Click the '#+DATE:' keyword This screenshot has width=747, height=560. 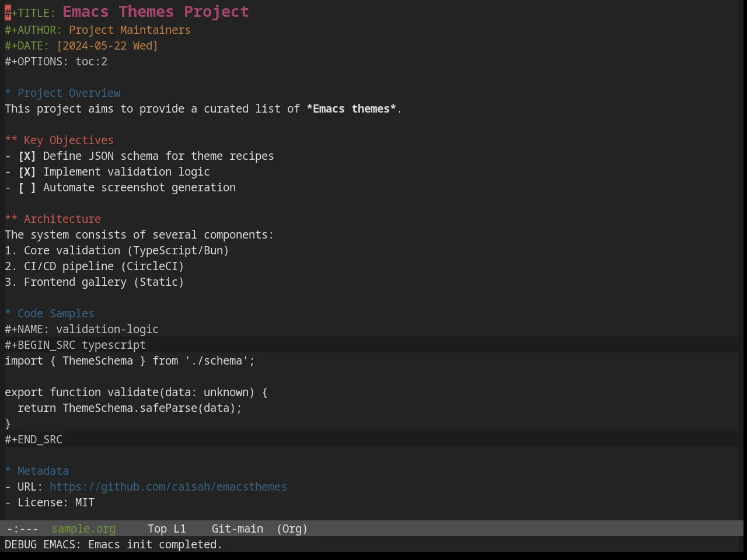tap(27, 45)
